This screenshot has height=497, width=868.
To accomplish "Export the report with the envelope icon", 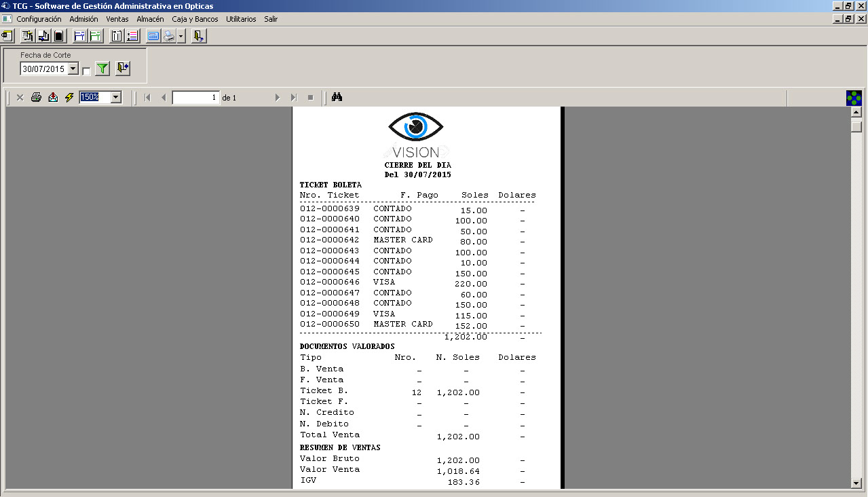I will point(53,98).
